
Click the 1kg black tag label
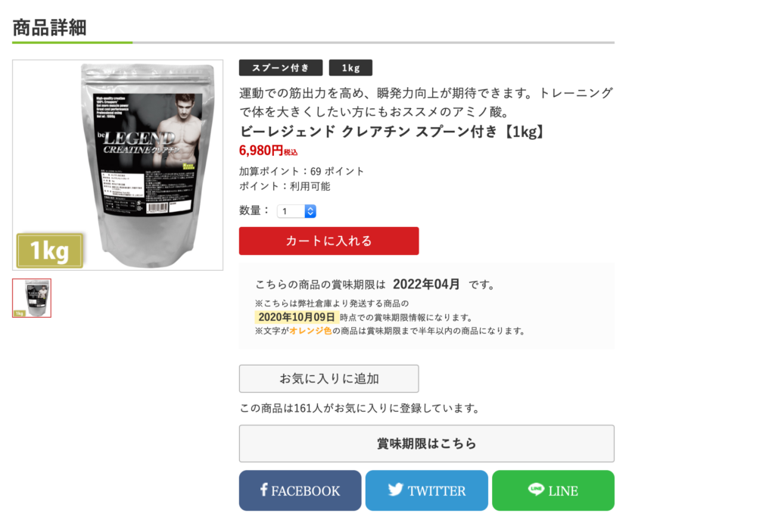click(351, 68)
